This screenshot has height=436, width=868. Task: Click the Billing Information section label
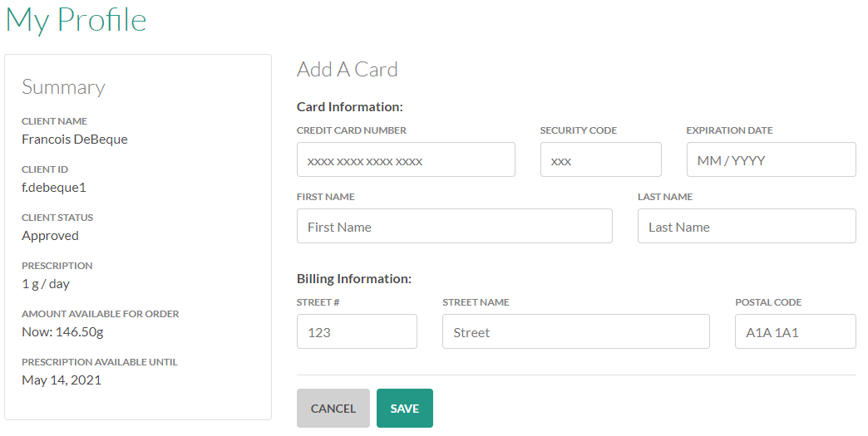tap(354, 279)
